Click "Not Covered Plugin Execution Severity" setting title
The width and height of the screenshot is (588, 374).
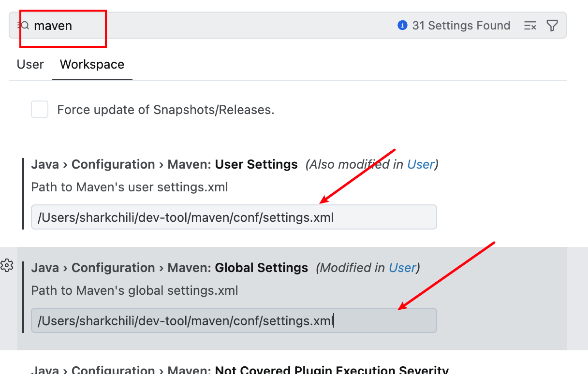[x=332, y=370]
